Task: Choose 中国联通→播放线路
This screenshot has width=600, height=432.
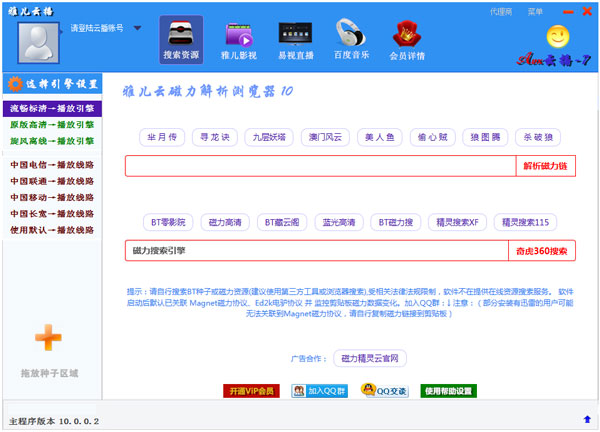Action: pos(52,181)
